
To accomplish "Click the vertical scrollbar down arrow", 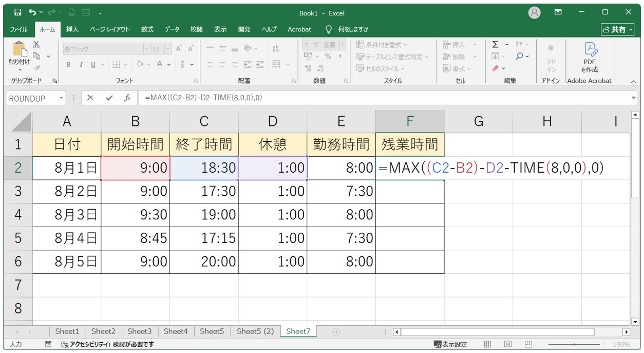I will (x=635, y=322).
